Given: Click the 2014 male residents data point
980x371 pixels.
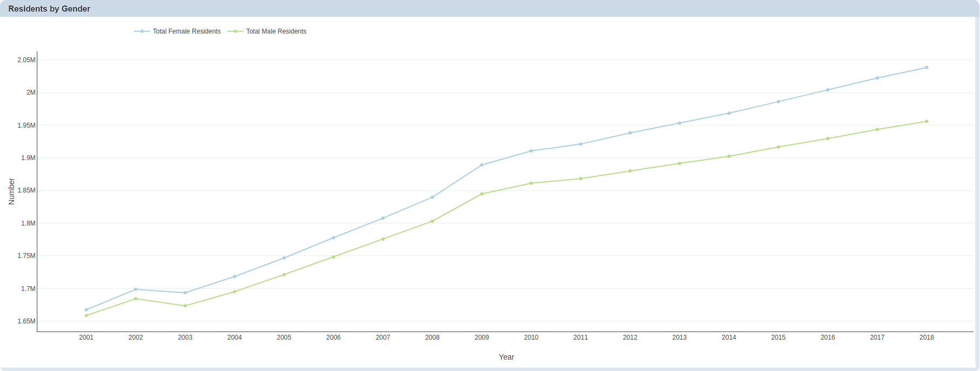Looking at the screenshot, I should click(729, 156).
